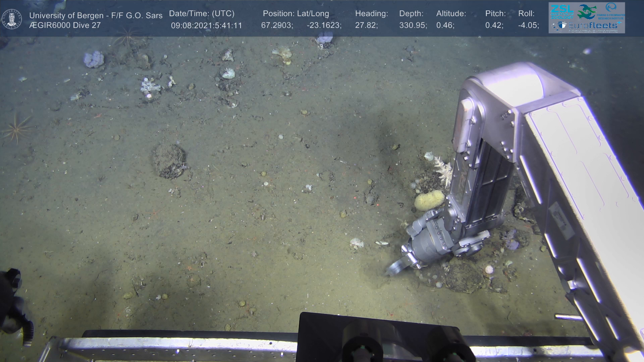Click the green and blue fish logo
The height and width of the screenshot is (362, 644).
586,12
